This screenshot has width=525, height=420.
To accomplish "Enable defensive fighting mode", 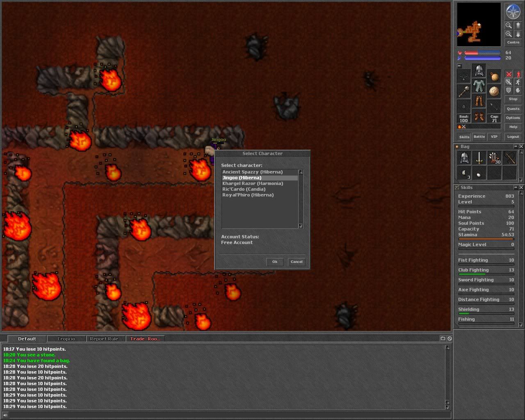I will pos(509,91).
